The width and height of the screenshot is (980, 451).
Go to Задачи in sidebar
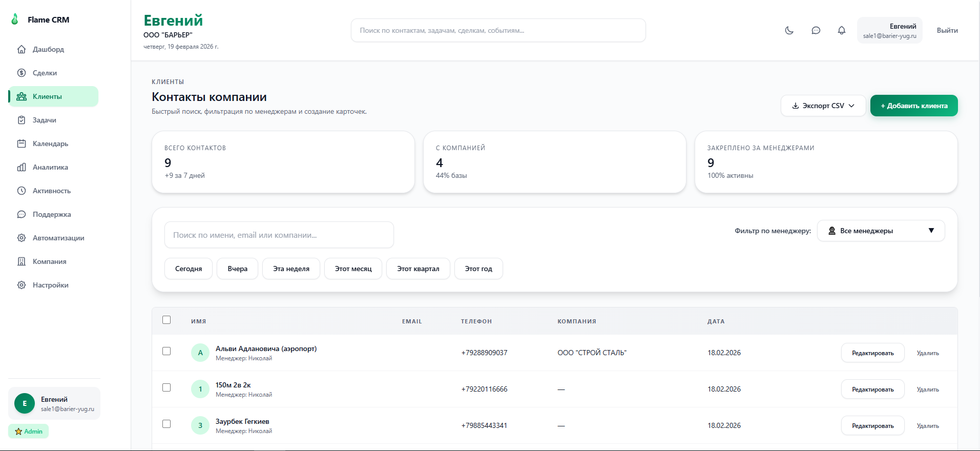coord(45,120)
